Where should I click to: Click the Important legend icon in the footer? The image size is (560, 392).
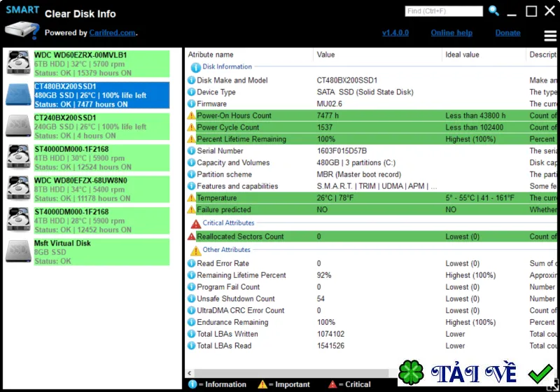click(262, 384)
